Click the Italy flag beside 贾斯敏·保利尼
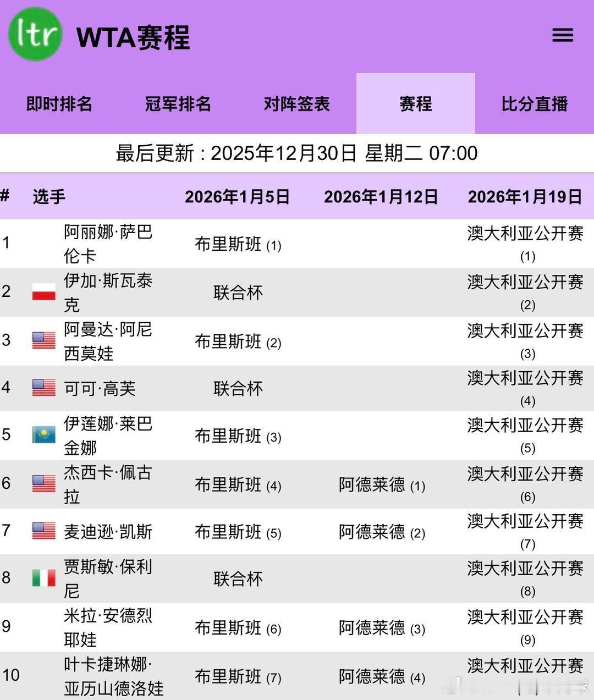 pos(44,578)
